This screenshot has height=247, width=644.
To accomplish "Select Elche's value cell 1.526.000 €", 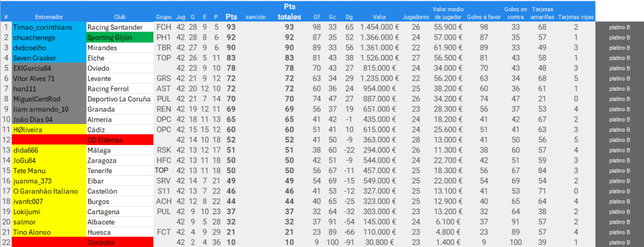I will (379, 58).
